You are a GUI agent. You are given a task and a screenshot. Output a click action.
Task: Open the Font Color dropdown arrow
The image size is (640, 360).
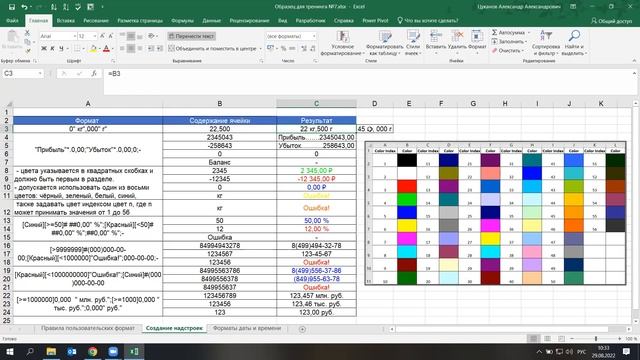(x=113, y=49)
